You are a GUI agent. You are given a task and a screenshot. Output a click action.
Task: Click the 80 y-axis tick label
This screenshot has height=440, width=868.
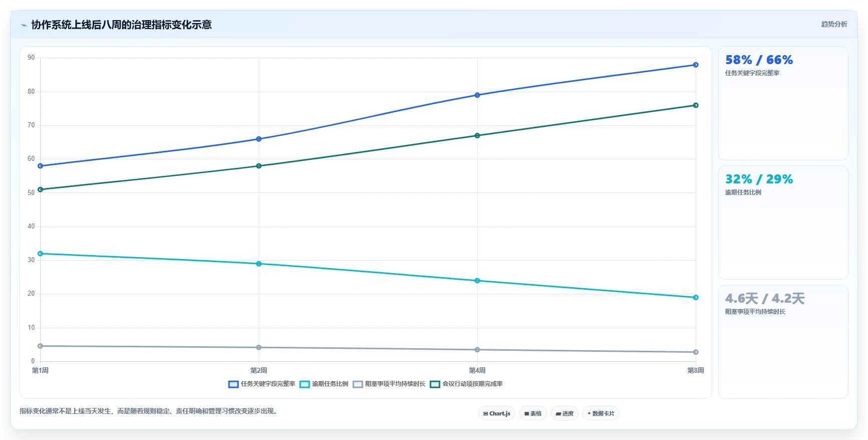[x=31, y=92]
